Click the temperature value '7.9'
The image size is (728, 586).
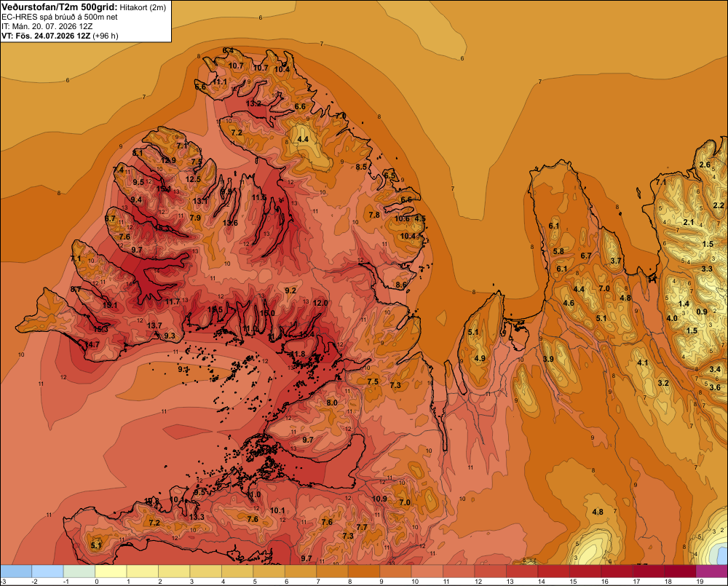[195, 218]
